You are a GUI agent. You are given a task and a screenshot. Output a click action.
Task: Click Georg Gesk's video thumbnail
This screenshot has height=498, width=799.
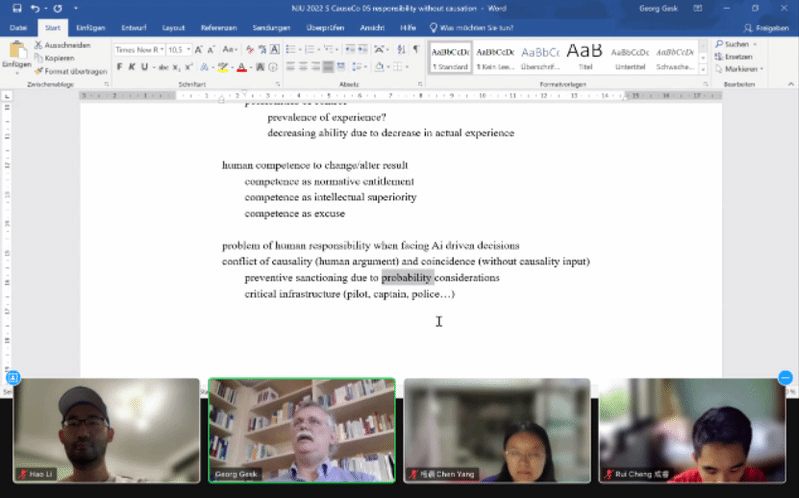click(x=302, y=430)
